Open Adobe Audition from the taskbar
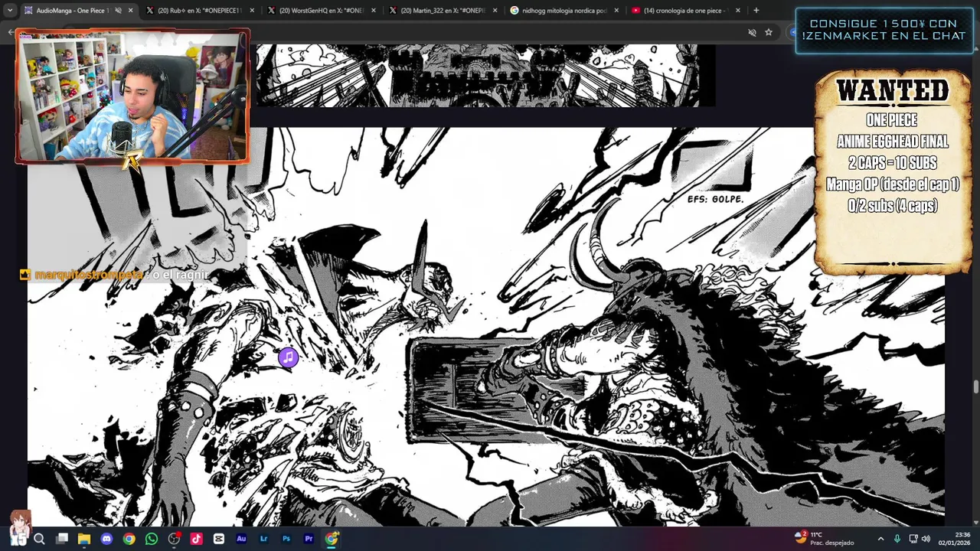The height and width of the screenshot is (551, 980). coord(241,539)
